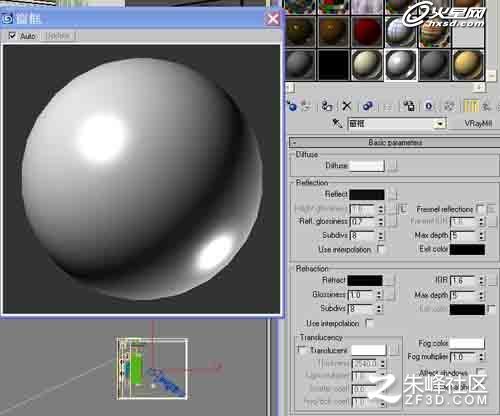The height and width of the screenshot is (416, 500).
Task: Open the material name dropdown arrow
Action: tap(440, 124)
